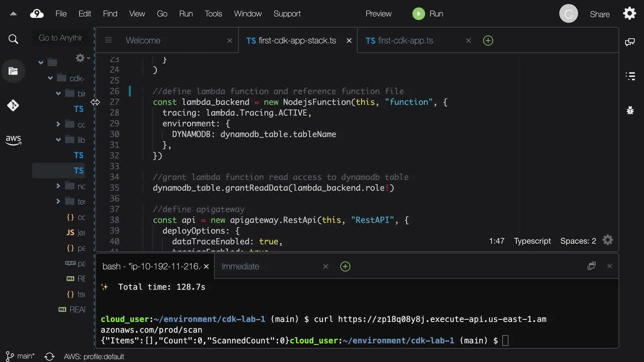This screenshot has width=644, height=362.
Task: Click the Go to Anything search field
Action: click(60, 38)
